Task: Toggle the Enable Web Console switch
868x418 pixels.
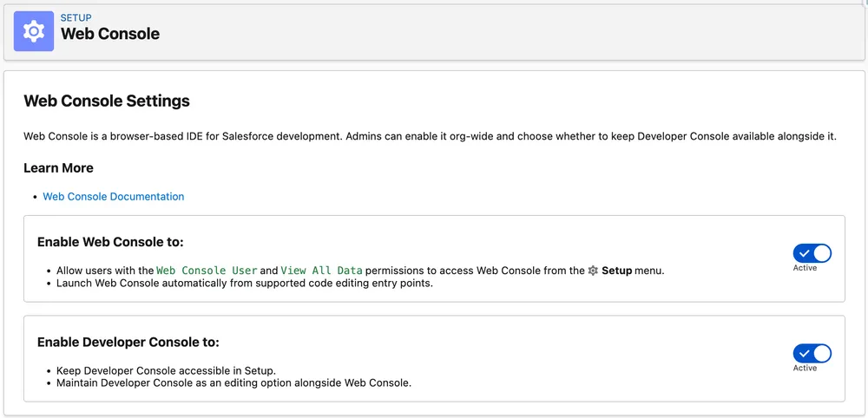Action: (x=812, y=253)
